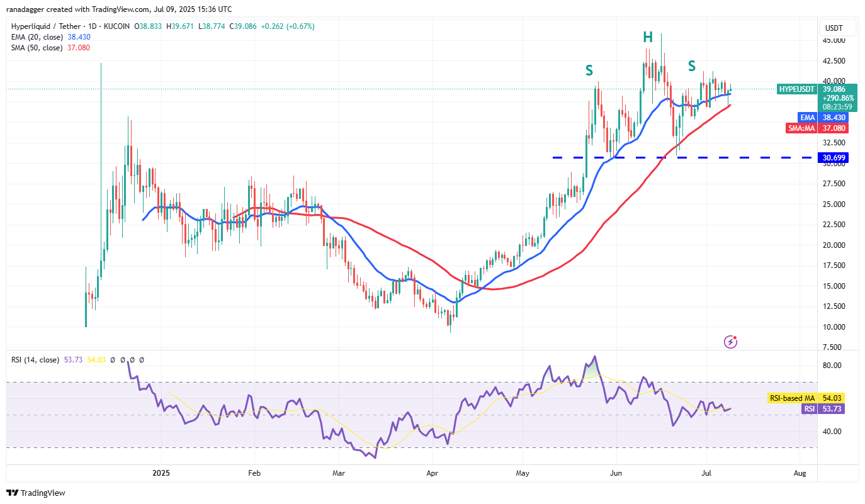Click the blue EMA price axis label
The image size is (865, 504).
(807, 117)
